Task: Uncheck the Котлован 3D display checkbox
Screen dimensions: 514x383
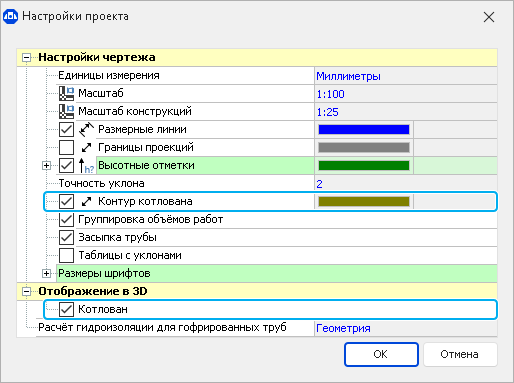Action: (x=66, y=309)
